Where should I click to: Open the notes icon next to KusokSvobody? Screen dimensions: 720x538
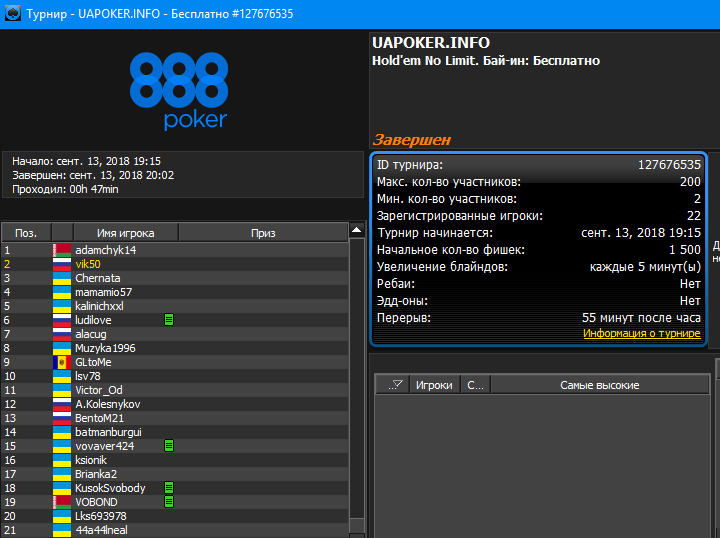click(x=169, y=488)
